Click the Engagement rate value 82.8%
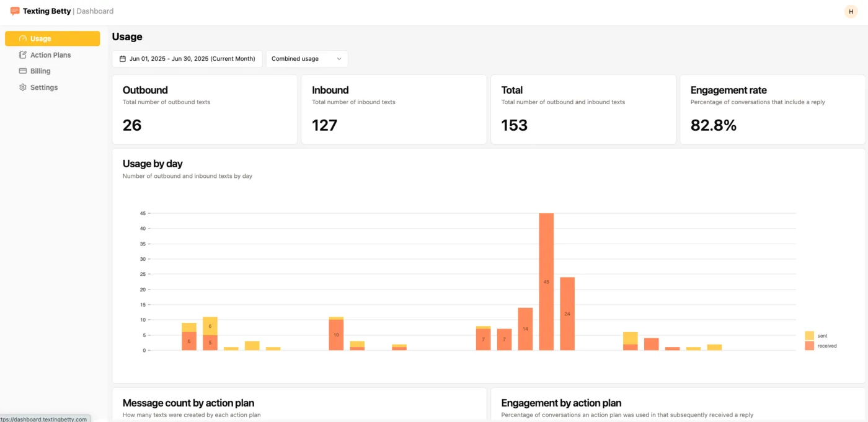Viewport: 868px width, 422px height. point(714,125)
